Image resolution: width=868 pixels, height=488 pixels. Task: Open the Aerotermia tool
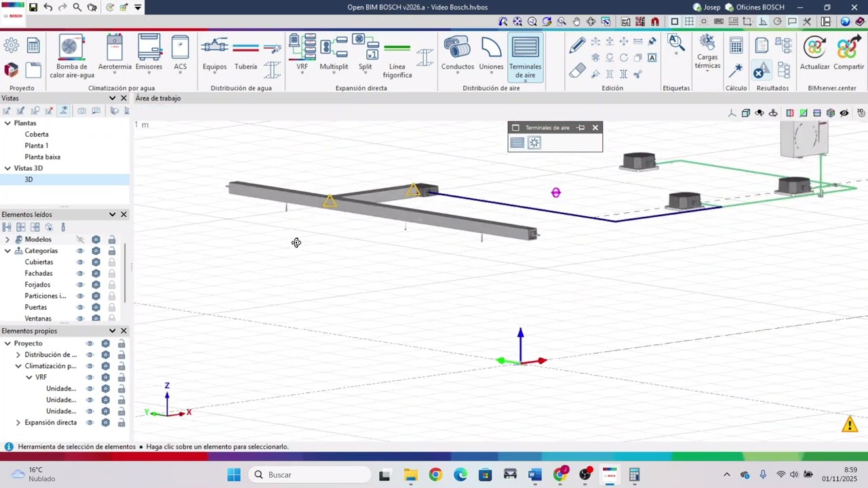[115, 53]
